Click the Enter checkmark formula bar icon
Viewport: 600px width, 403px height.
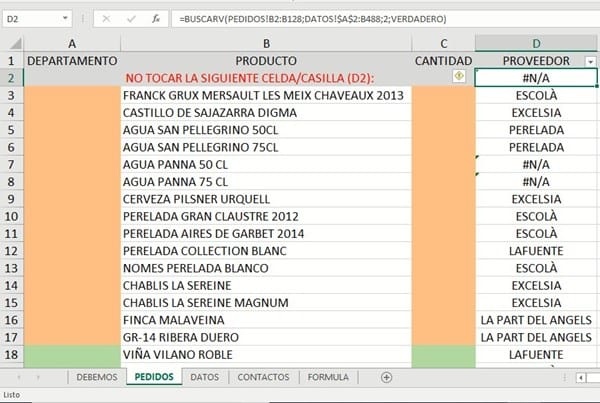tap(131, 19)
